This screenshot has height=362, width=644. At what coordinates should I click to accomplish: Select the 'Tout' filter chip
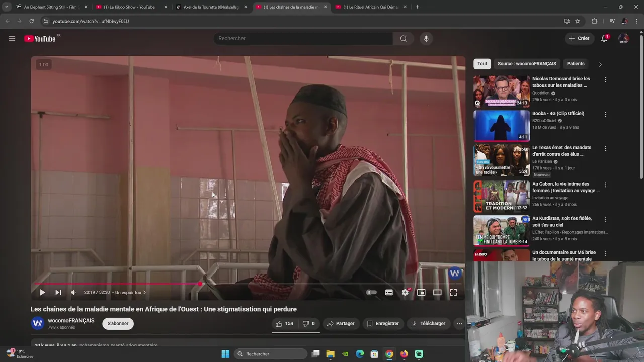[x=482, y=64]
